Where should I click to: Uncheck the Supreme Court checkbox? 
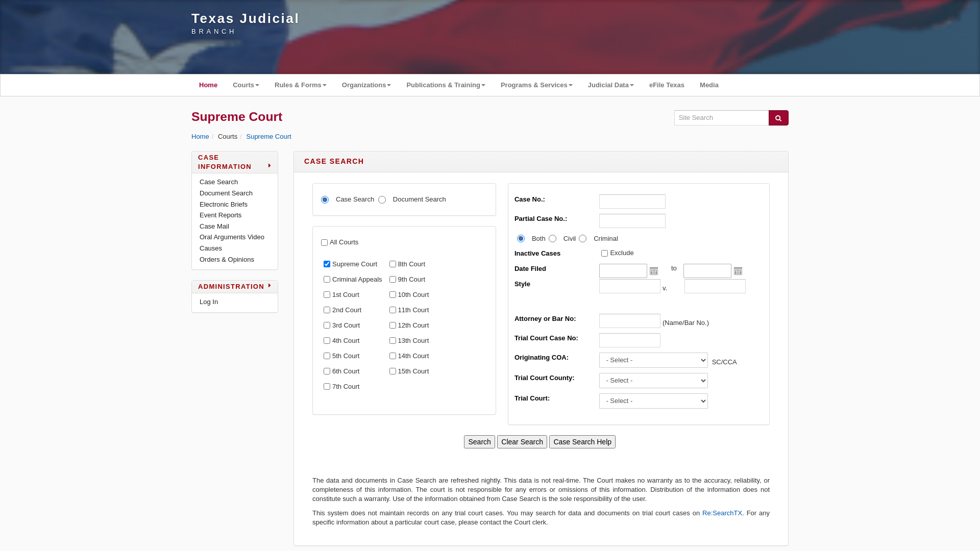pyautogui.click(x=327, y=264)
